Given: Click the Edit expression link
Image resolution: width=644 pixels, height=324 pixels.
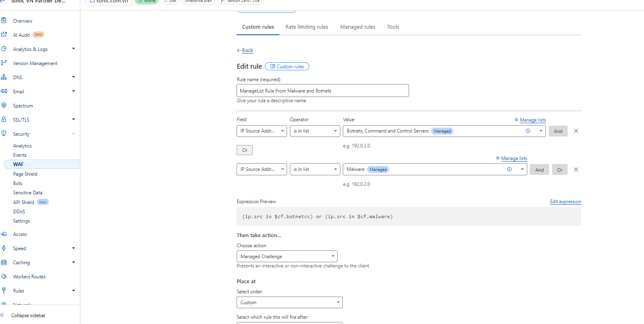Looking at the screenshot, I should (x=565, y=202).
